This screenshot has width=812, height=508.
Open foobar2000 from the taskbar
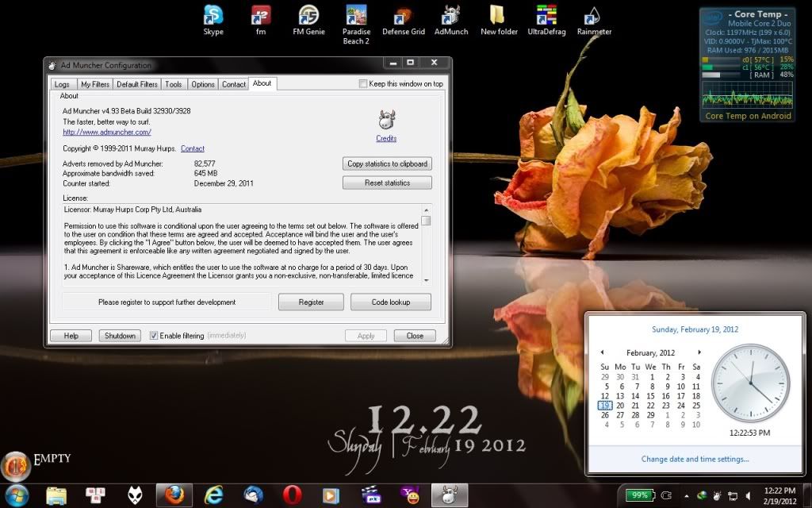135,495
